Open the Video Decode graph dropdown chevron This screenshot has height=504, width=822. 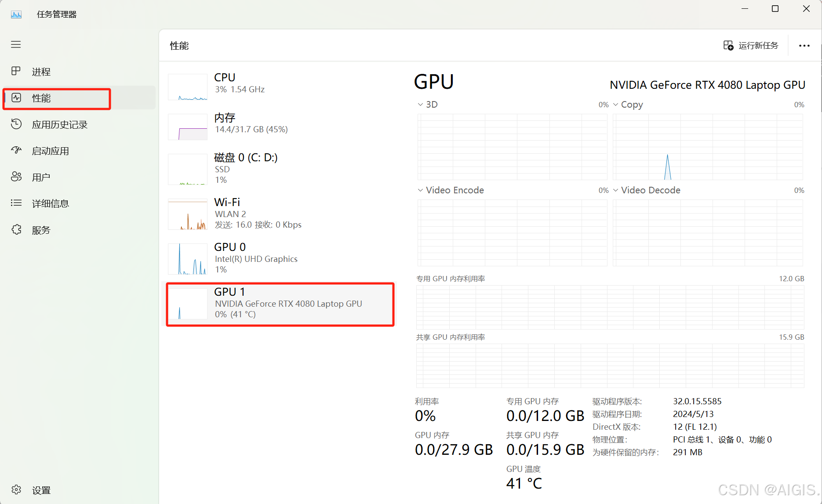pos(615,190)
